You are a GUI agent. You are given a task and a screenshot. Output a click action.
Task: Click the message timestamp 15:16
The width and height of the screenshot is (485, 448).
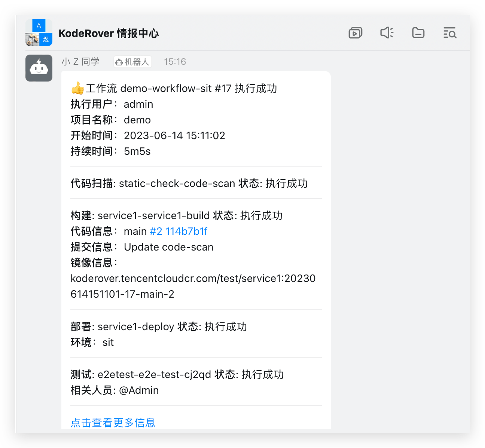[175, 62]
